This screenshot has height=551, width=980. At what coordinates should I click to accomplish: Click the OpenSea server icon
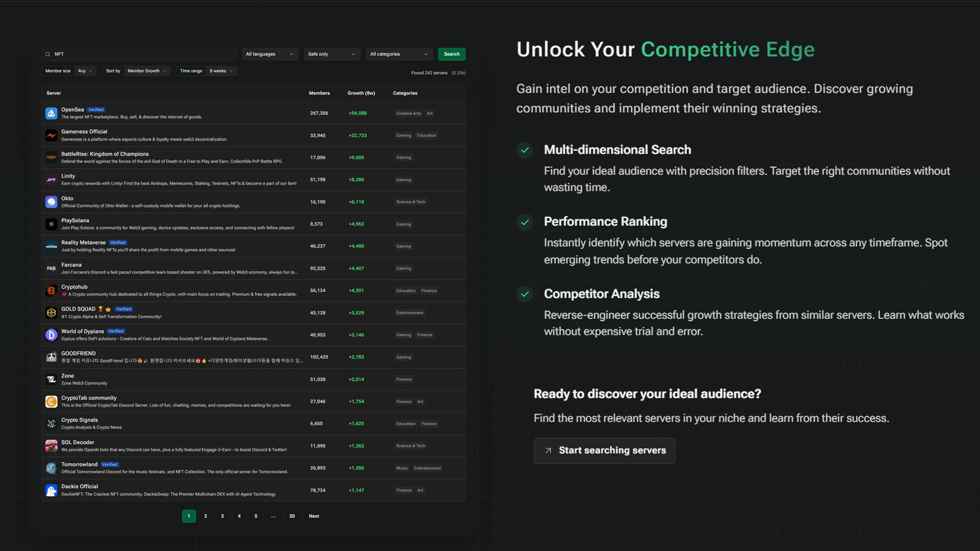(x=51, y=113)
